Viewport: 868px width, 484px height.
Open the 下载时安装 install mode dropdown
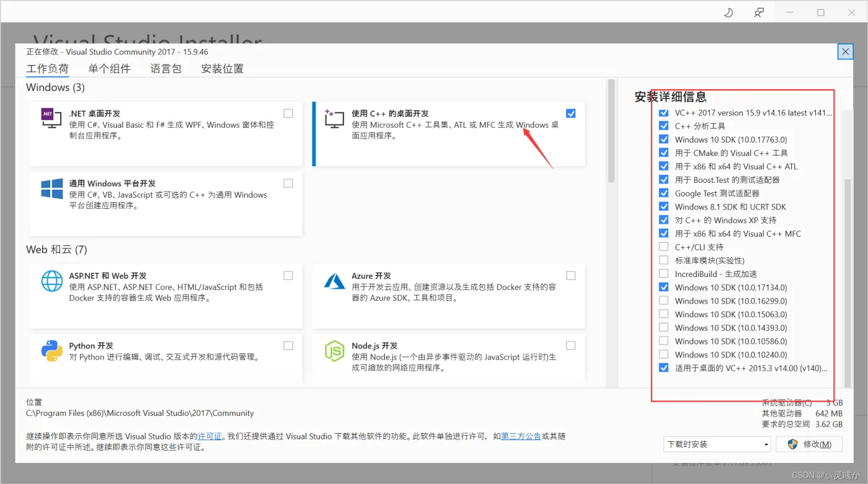point(717,444)
